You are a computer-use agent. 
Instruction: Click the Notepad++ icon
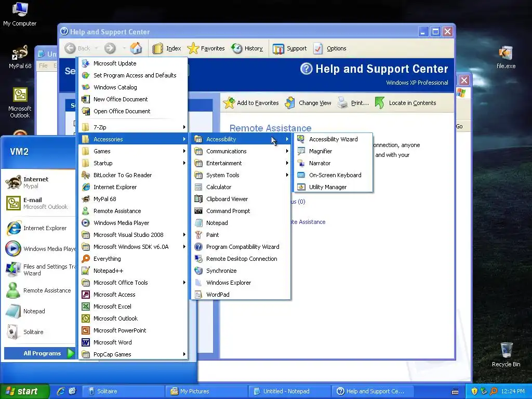coord(86,271)
